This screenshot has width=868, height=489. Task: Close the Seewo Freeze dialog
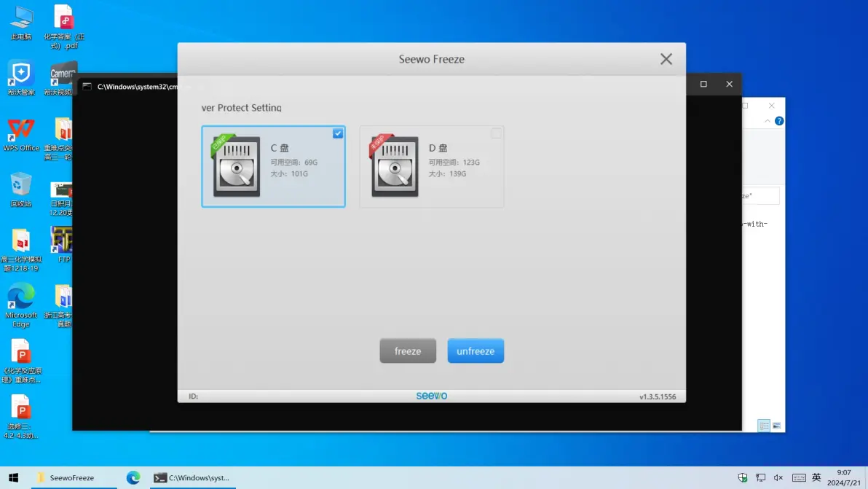point(666,60)
